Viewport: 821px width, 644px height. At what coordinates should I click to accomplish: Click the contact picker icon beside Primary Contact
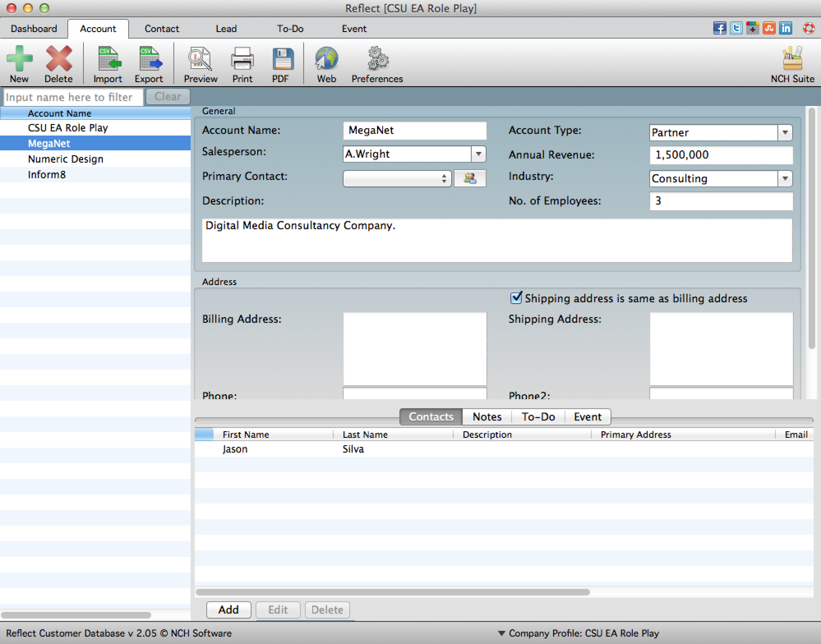470,178
